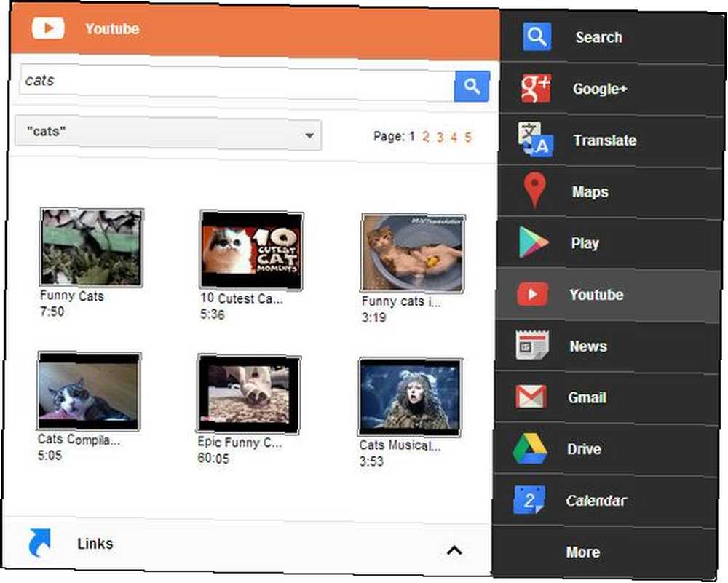Click the Links label at bottom
Viewport: 728px width, 583px height.
pyautogui.click(x=95, y=544)
